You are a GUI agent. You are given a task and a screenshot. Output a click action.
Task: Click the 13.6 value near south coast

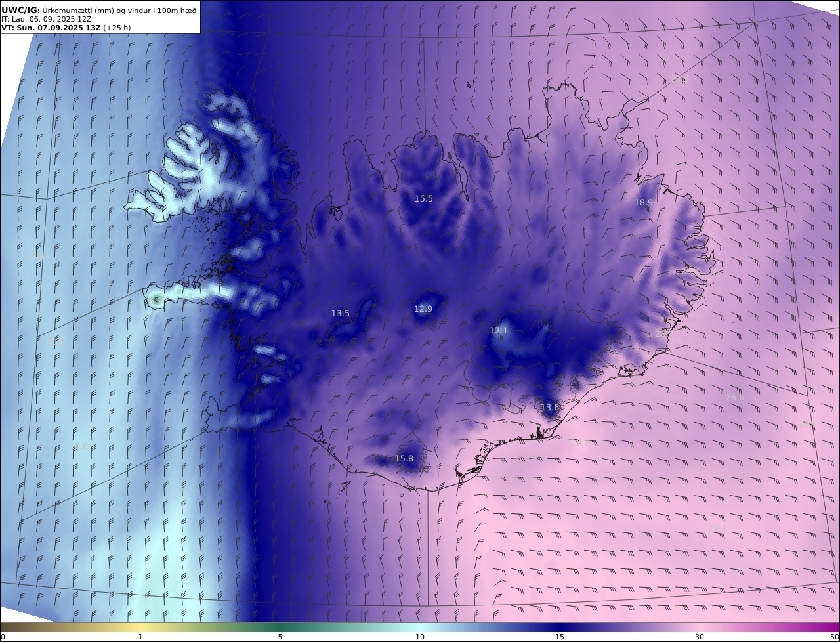click(549, 408)
